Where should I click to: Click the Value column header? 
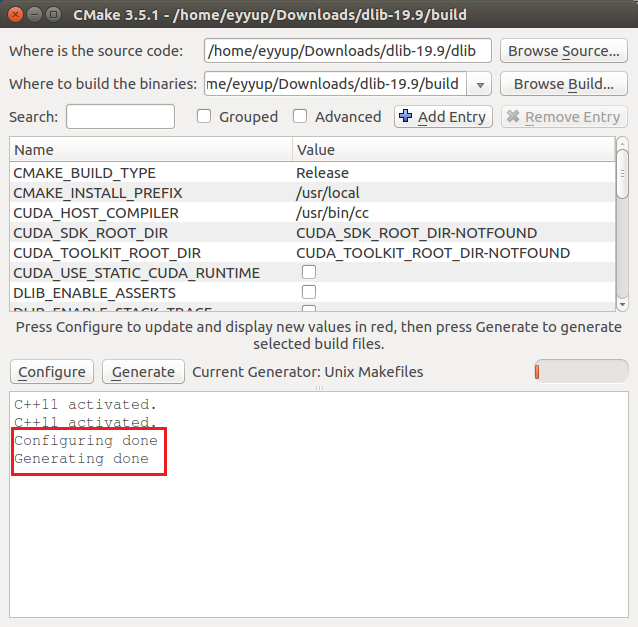[x=454, y=150]
